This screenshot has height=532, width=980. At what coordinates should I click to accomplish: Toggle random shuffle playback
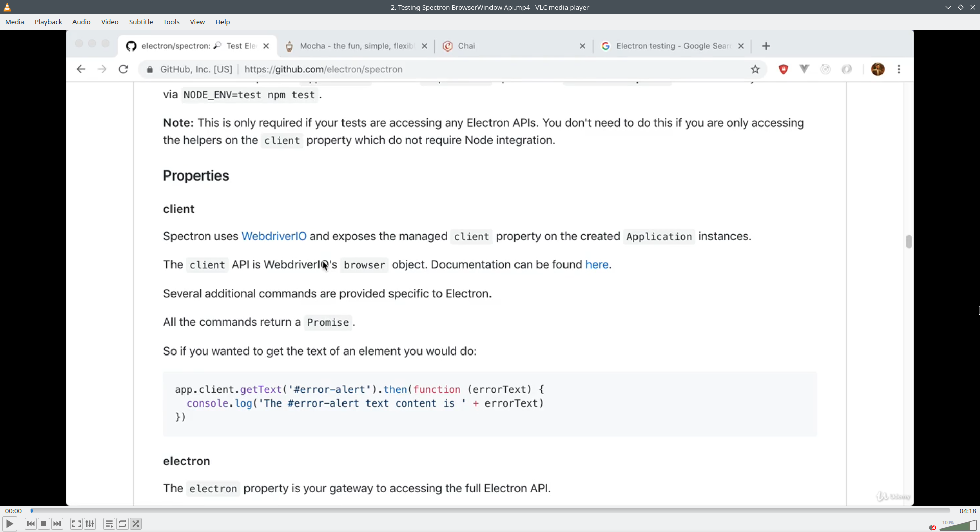(x=136, y=524)
